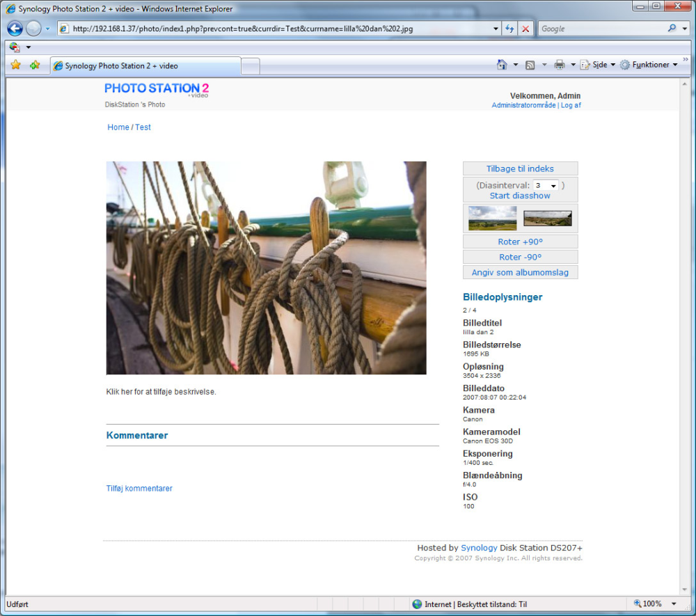Open the Diasinterval dropdown
The height and width of the screenshot is (616, 696).
pos(546,186)
